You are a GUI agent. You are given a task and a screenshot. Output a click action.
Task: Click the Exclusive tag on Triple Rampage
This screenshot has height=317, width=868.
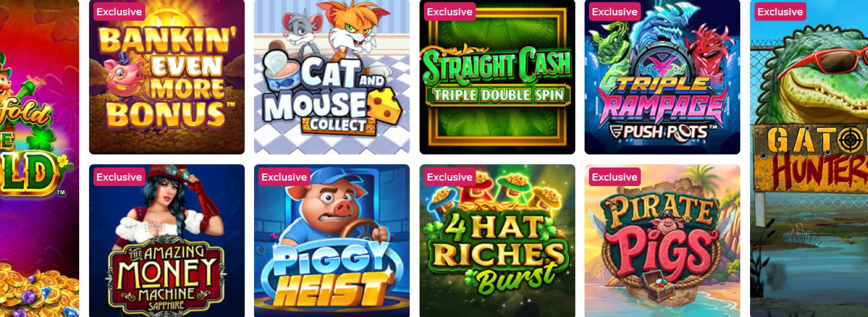click(x=615, y=12)
